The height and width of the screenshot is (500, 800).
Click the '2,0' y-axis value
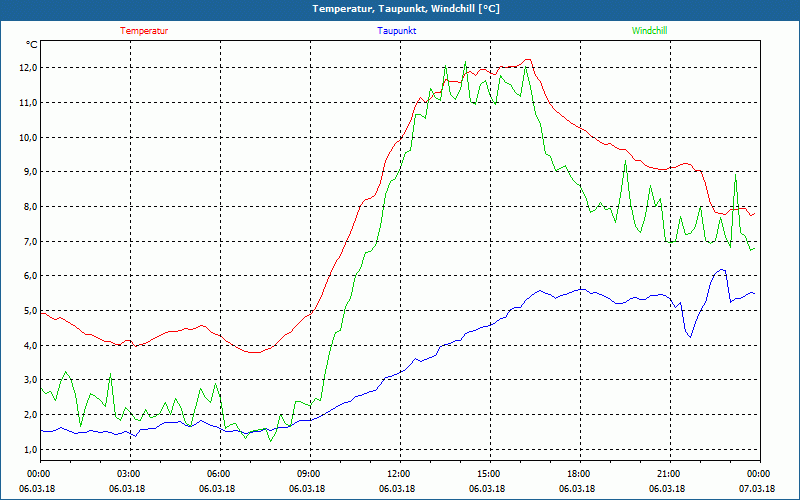pyautogui.click(x=30, y=415)
